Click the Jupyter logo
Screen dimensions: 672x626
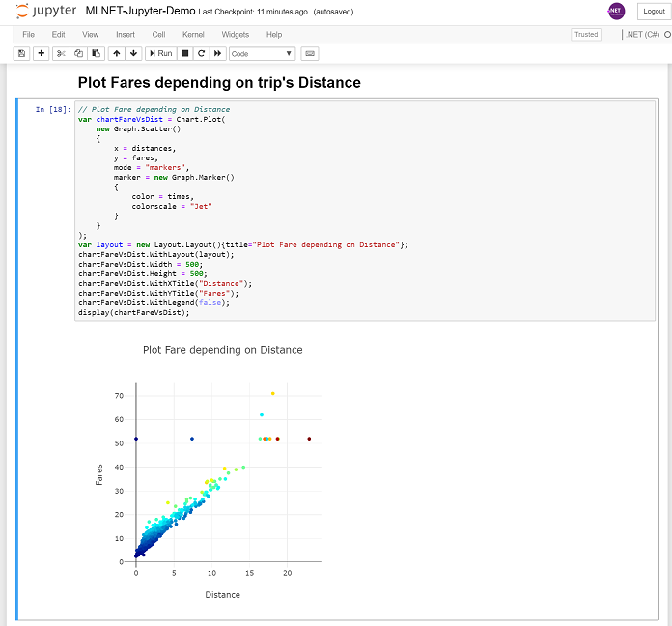pyautogui.click(x=45, y=11)
